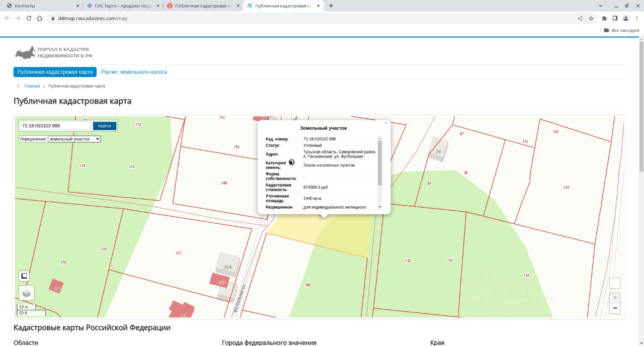
Task: Open the browser side panel
Action: [x=615, y=18]
